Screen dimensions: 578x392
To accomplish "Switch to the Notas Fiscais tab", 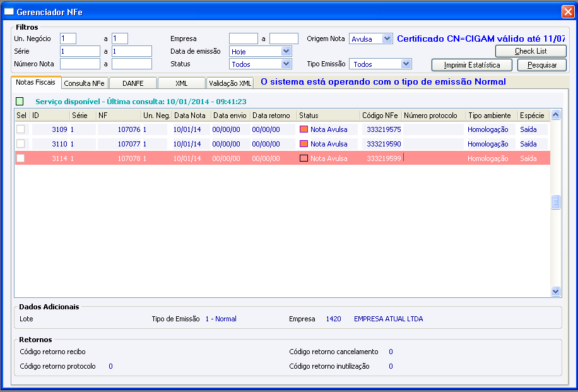I will [x=36, y=82].
